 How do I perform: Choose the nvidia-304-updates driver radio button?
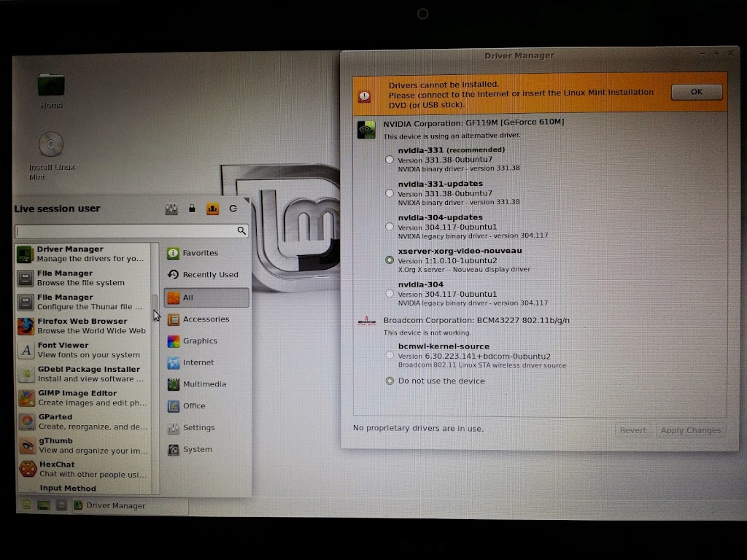[390, 227]
